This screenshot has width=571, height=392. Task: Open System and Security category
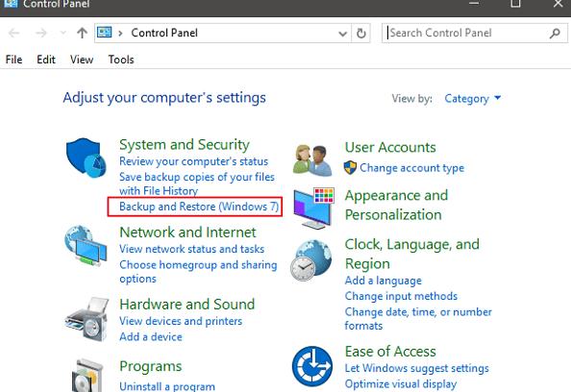tap(185, 145)
